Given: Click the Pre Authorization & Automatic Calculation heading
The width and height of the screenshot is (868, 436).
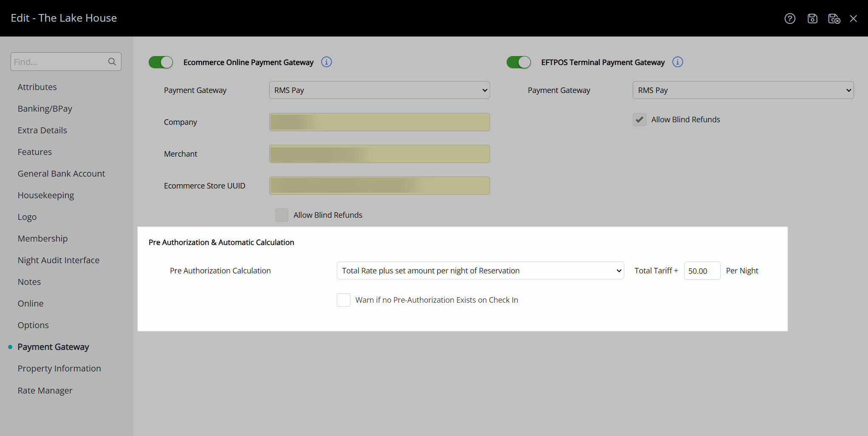Looking at the screenshot, I should [221, 242].
